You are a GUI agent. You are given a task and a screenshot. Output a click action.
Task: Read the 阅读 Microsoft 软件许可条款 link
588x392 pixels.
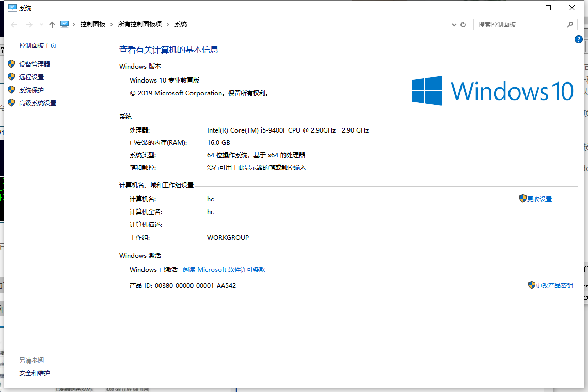pyautogui.click(x=224, y=270)
